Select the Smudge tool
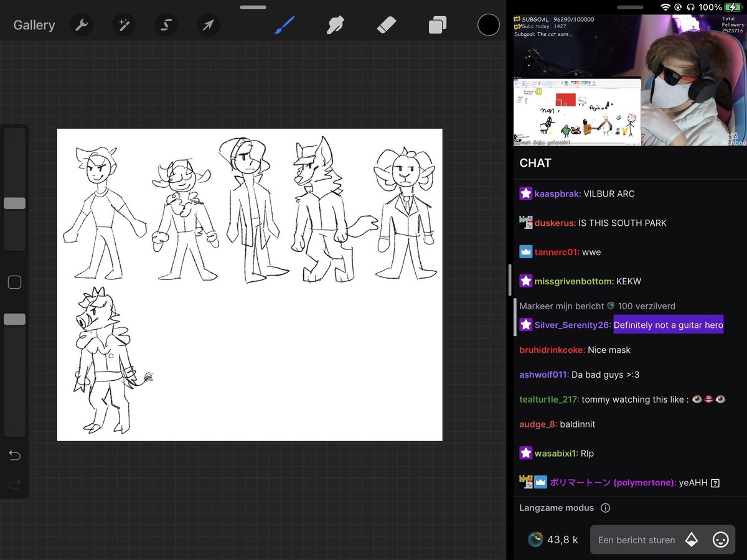 [x=336, y=25]
